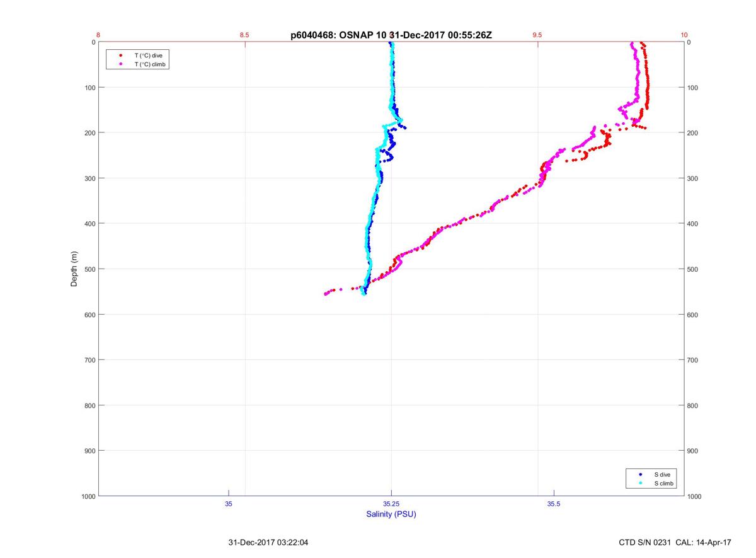This screenshot has height=558, width=756.
Task: Click the 500 tick on the right depth axis
Action: (x=693, y=269)
